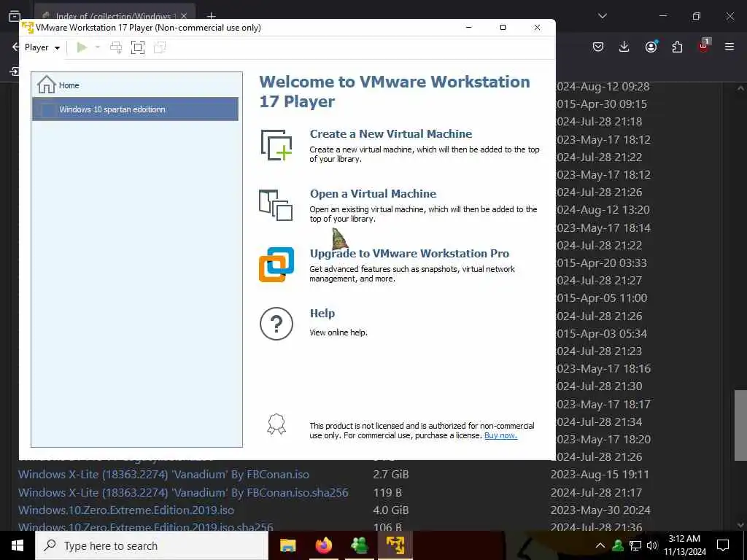Click the 2.7 GiB file size text
747x560 pixels.
pyautogui.click(x=391, y=474)
